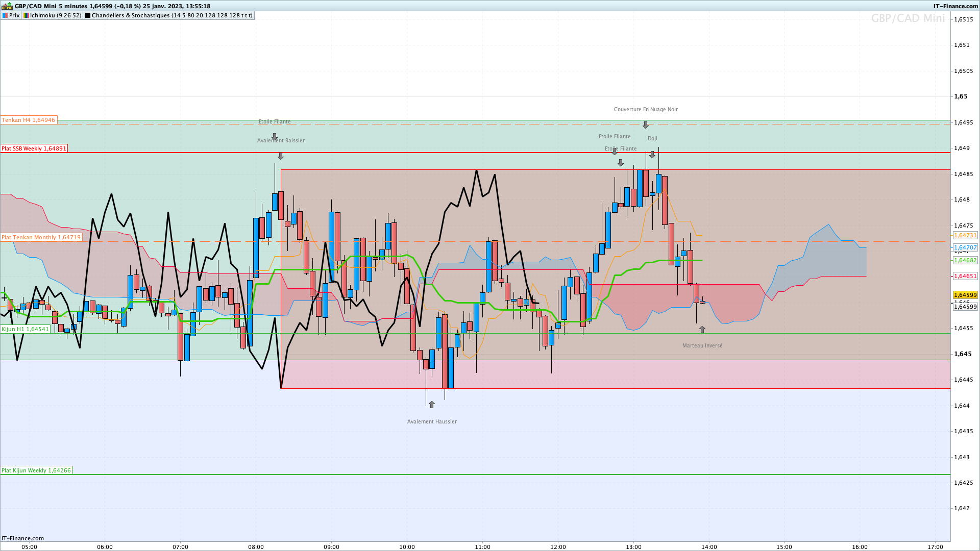Click the bold 1,65 price axis value
980x551 pixels.
point(961,96)
